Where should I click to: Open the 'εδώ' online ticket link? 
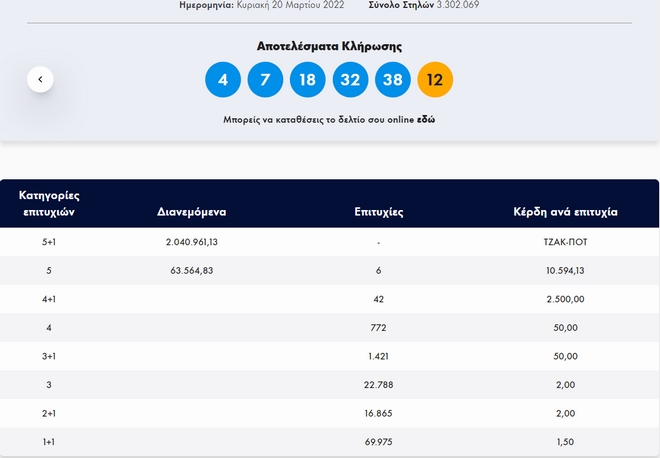pos(426,119)
